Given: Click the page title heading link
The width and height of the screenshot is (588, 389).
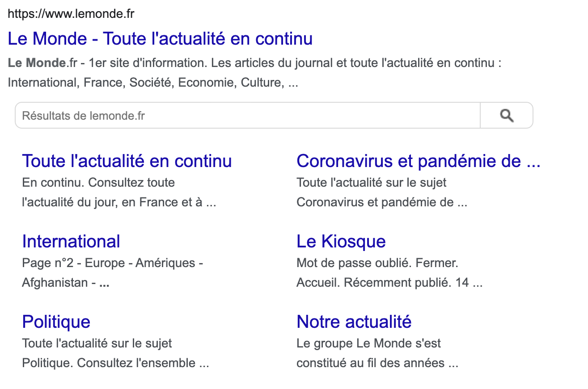Looking at the screenshot, I should click(160, 39).
